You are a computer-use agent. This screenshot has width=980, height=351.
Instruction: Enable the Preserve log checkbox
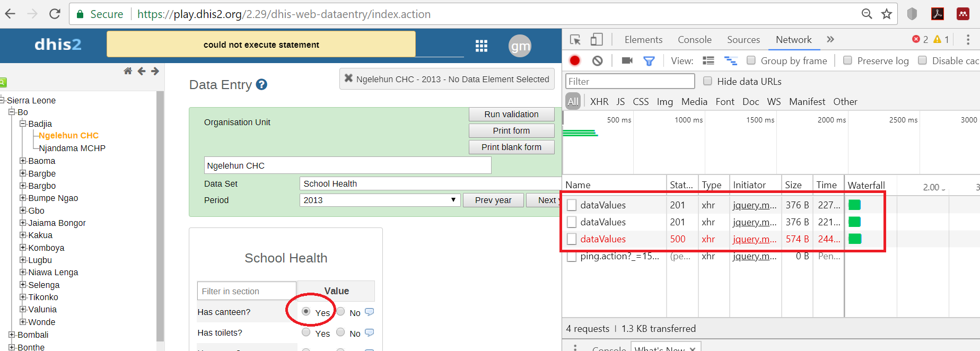[x=847, y=60]
